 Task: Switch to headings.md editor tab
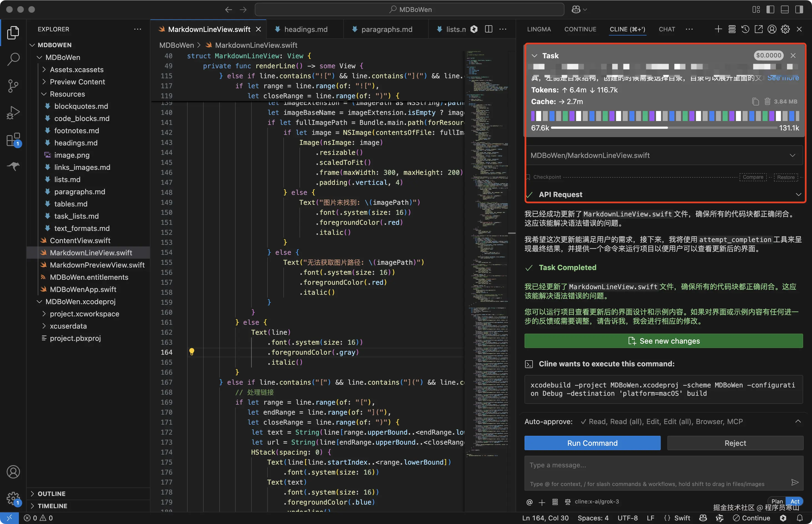[305, 29]
